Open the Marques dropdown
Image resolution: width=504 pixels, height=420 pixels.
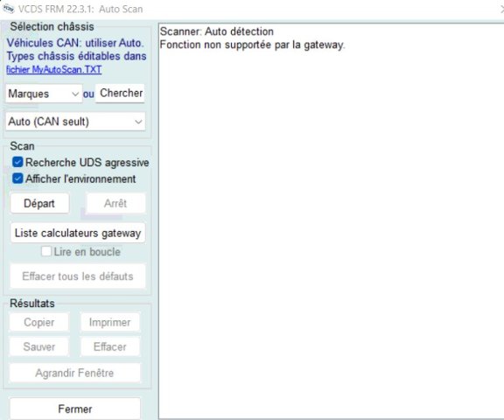[44, 94]
